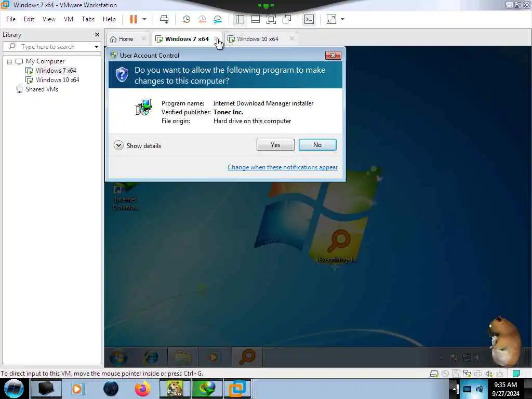This screenshot has height=399, width=532.
Task: Open the Change when these notifications appear link
Action: [x=283, y=167]
